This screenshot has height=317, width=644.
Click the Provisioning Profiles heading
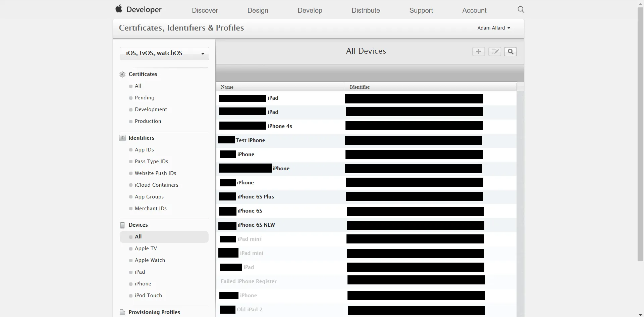click(x=154, y=312)
